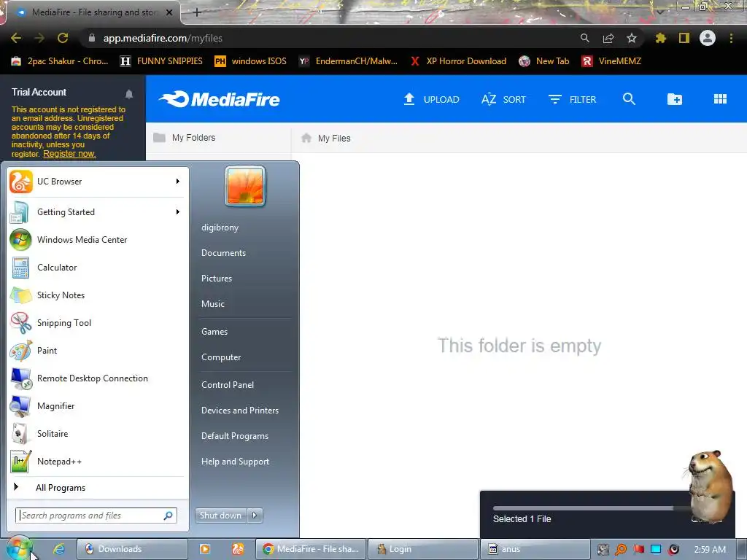Open the AZ Sort option
This screenshot has width=747, height=560.
click(x=503, y=99)
